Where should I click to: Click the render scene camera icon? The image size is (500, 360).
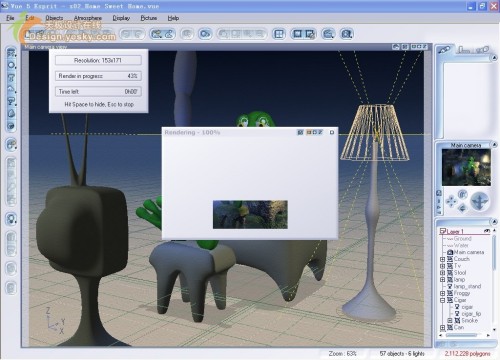(298, 34)
